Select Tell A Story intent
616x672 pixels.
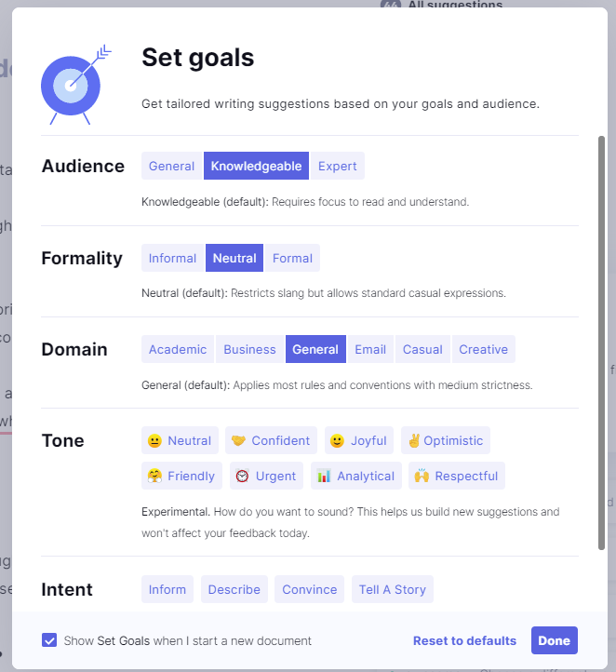pos(393,589)
